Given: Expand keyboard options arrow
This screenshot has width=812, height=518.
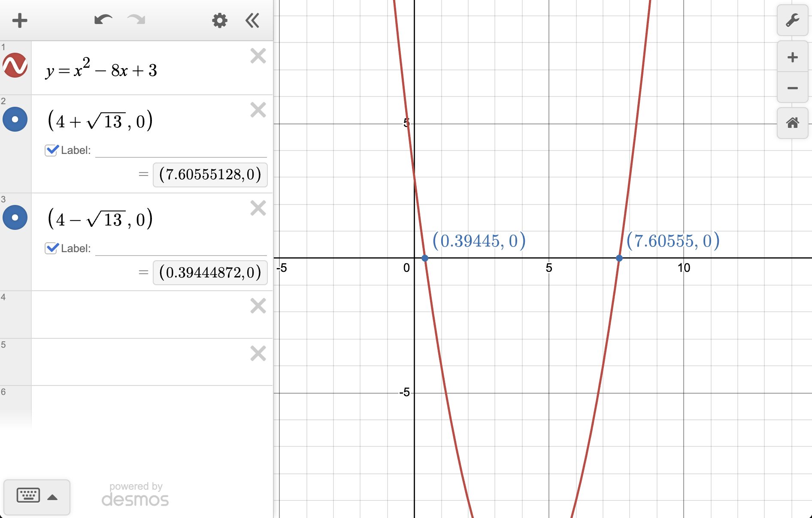Looking at the screenshot, I should [52, 497].
